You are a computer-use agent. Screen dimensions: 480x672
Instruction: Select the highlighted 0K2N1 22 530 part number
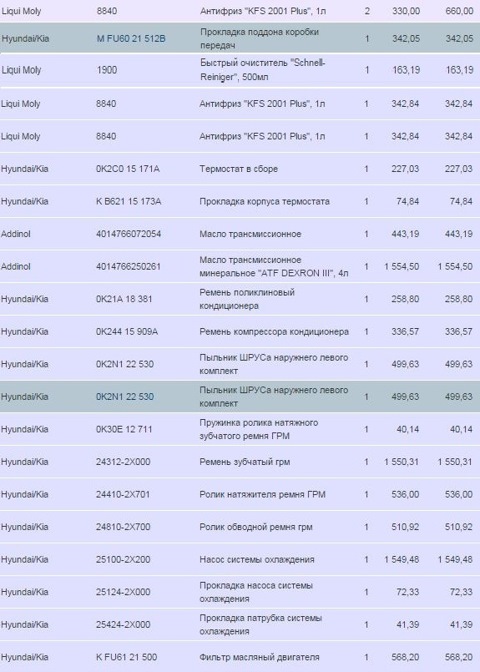124,397
